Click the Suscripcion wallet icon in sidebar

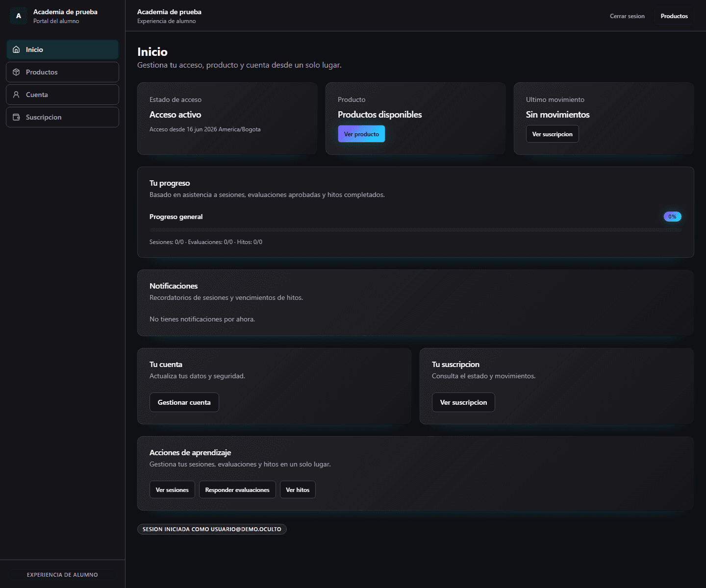16,117
